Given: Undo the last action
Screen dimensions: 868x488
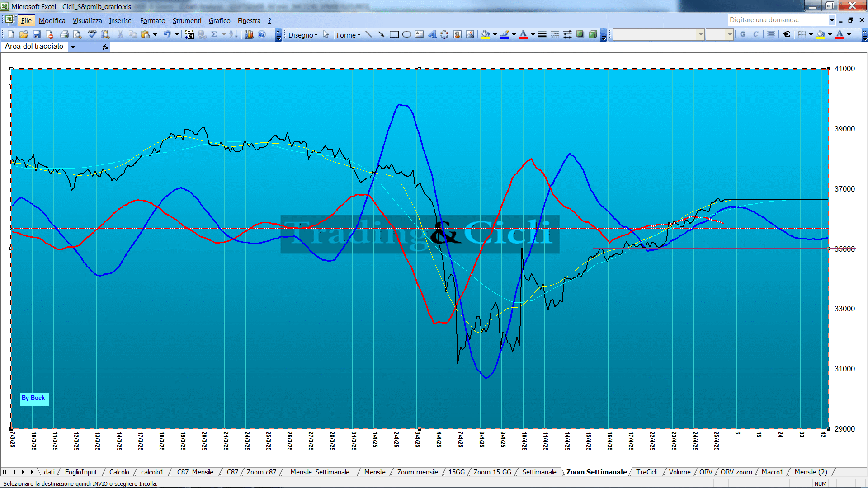Looking at the screenshot, I should tap(167, 34).
